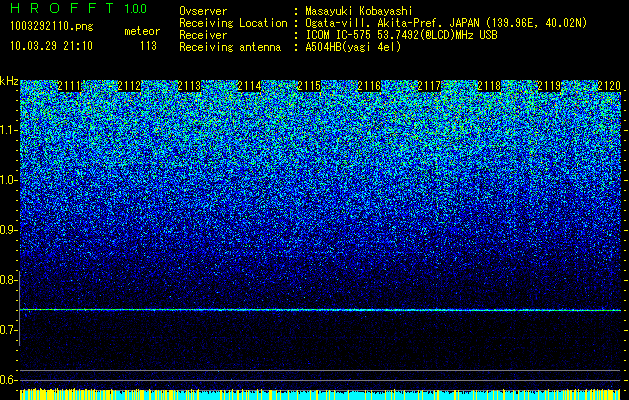Click the ICOM IC-575 receiver text
This screenshot has height=400, width=629.
coord(401,35)
